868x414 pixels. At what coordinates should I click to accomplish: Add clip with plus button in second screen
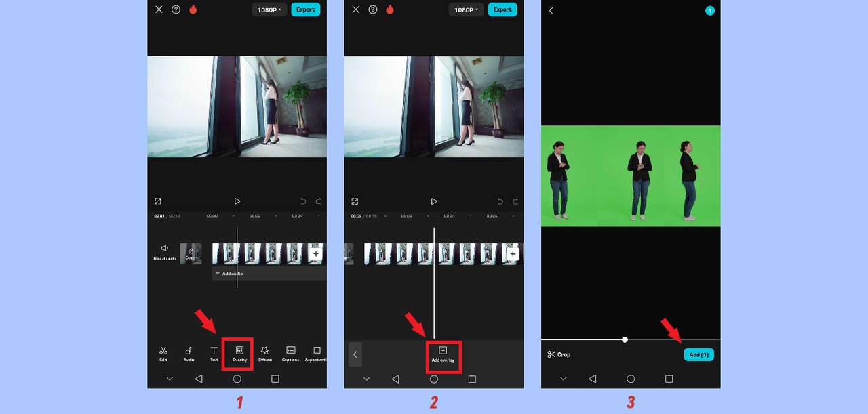513,254
